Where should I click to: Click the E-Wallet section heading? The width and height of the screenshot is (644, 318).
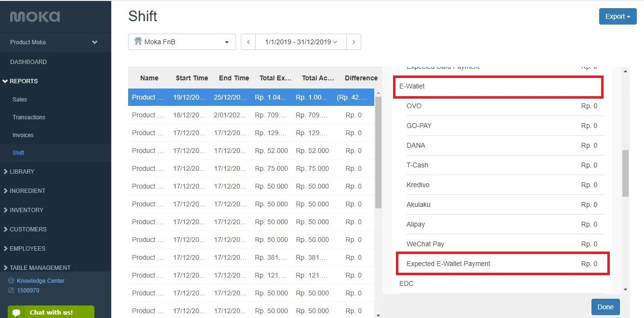click(x=412, y=86)
